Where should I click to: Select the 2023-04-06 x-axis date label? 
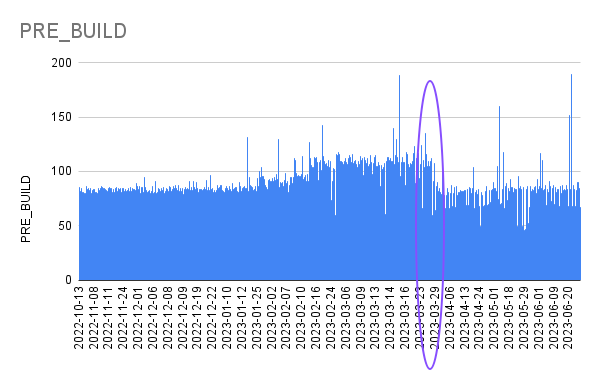450,318
